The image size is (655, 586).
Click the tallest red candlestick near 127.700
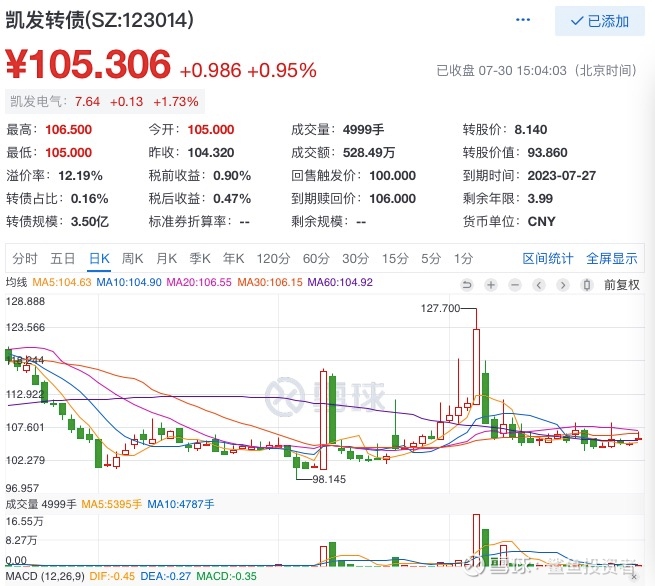[476, 366]
